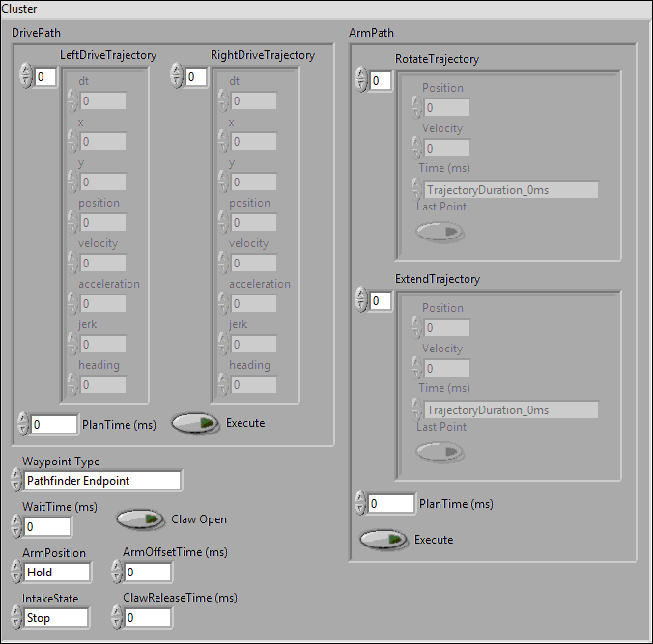The width and height of the screenshot is (653, 644).
Task: Open the IntakeState Stop selector
Action: (57, 617)
